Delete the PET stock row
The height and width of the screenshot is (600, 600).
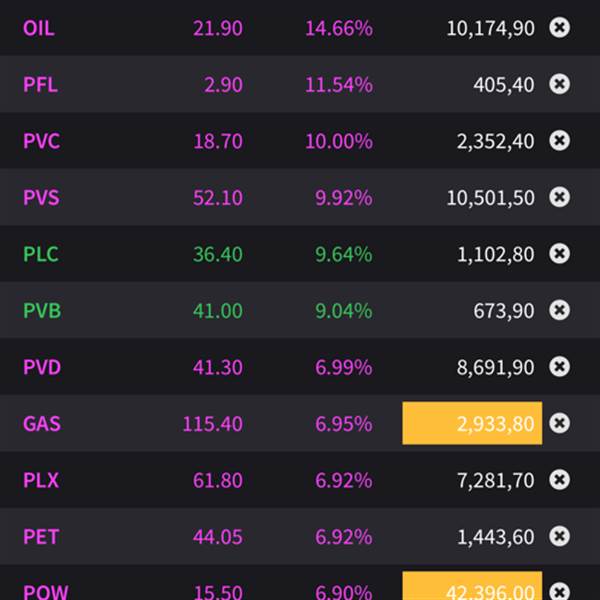click(560, 537)
